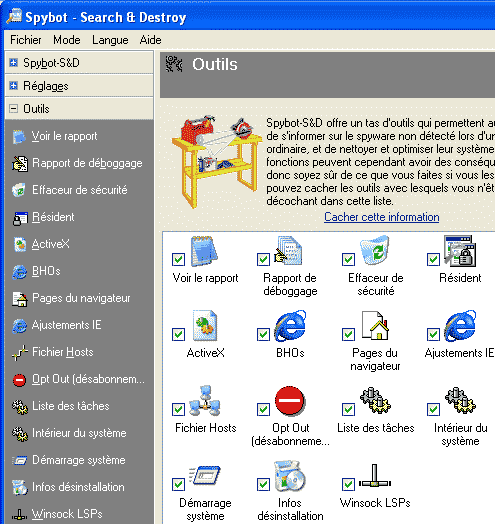Click the Fichier Hosts sidebar icon

pos(19,353)
